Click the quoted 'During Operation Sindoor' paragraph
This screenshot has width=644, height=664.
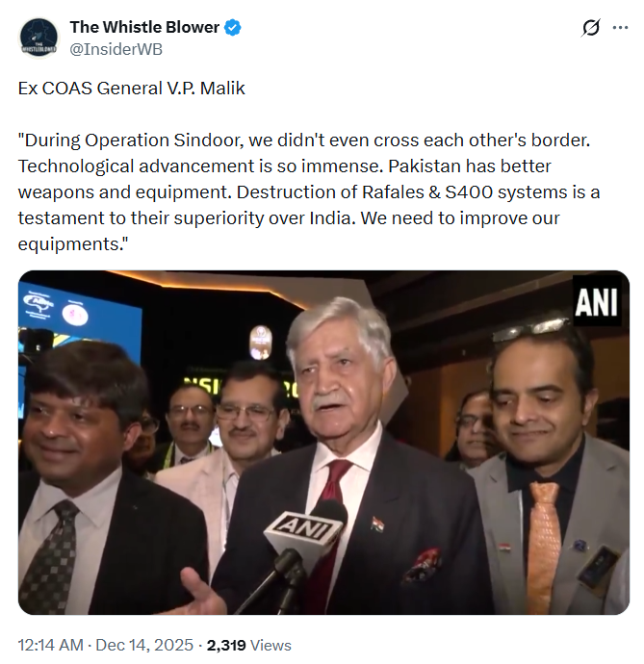(309, 192)
